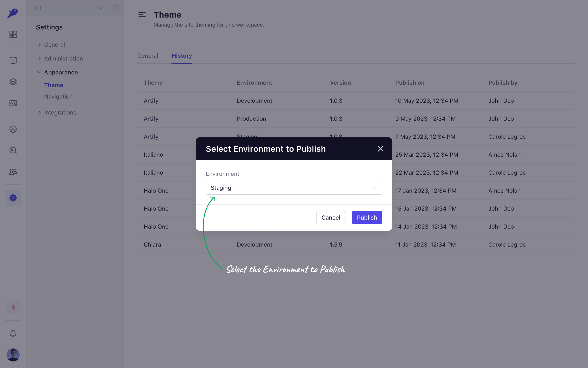
Task: Click the 7 May 2023, 12:34 PM cell
Action: pos(425,137)
